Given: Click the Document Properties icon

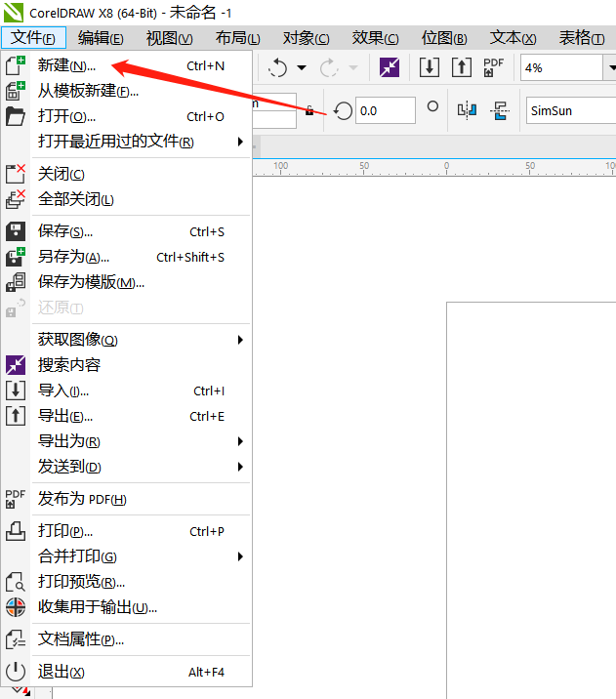Looking at the screenshot, I should (x=16, y=639).
